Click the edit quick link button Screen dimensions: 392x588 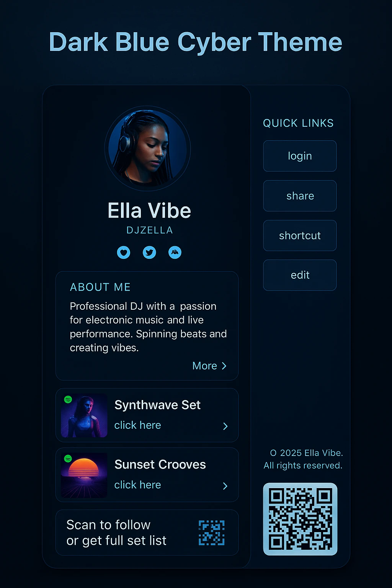(300, 275)
